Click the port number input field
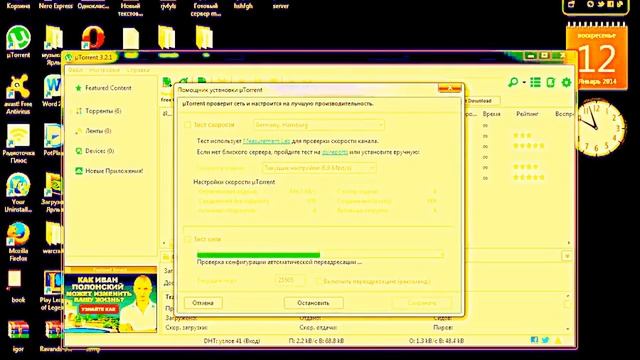 click(290, 281)
